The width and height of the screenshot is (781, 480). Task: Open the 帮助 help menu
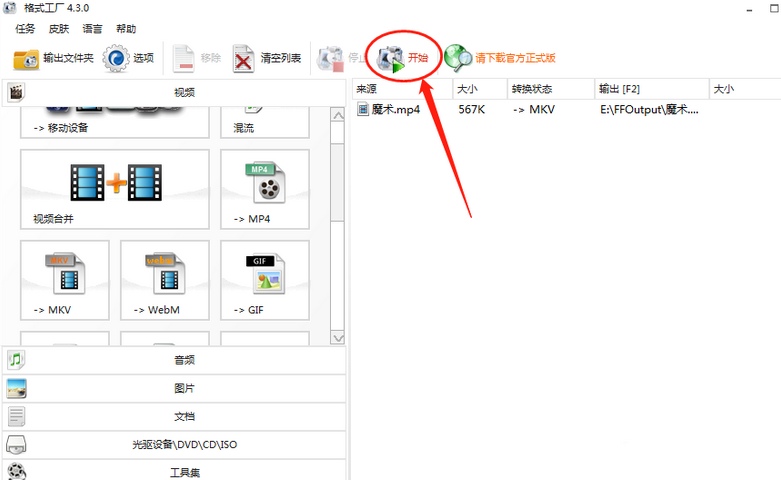tap(126, 29)
